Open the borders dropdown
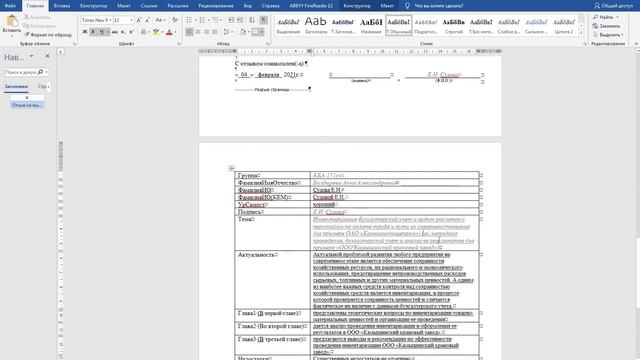Image resolution: width=640 pixels, height=360 pixels. point(262,32)
